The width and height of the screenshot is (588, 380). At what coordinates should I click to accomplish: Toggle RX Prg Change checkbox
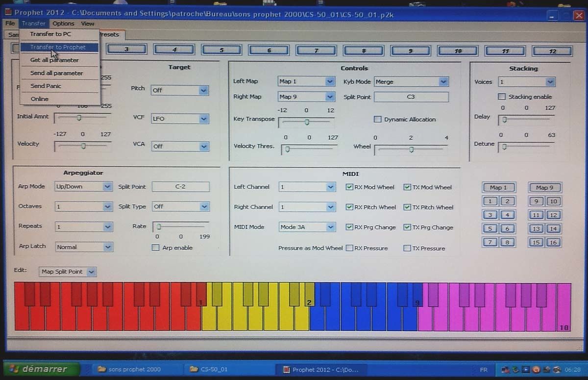pos(349,227)
